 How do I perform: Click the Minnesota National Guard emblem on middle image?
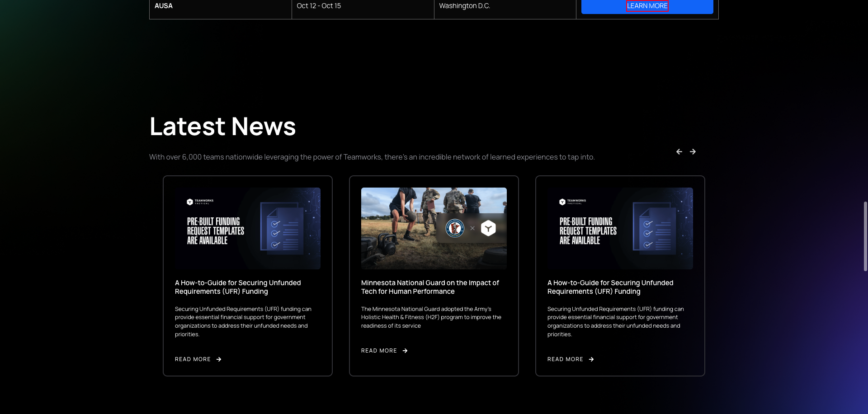coord(455,228)
